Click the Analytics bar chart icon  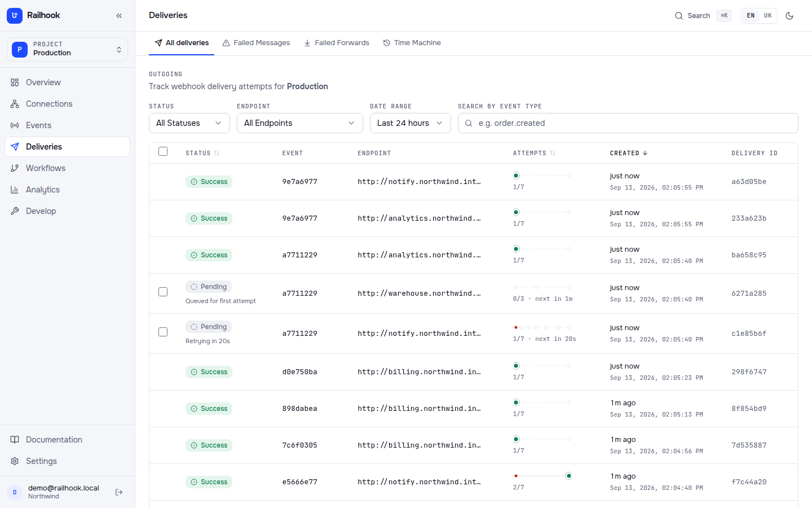point(15,190)
